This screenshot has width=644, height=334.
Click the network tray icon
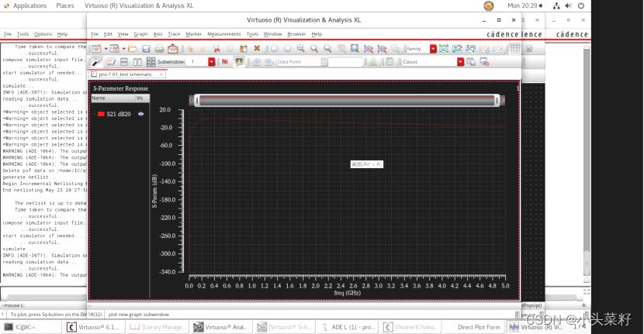[556, 5]
